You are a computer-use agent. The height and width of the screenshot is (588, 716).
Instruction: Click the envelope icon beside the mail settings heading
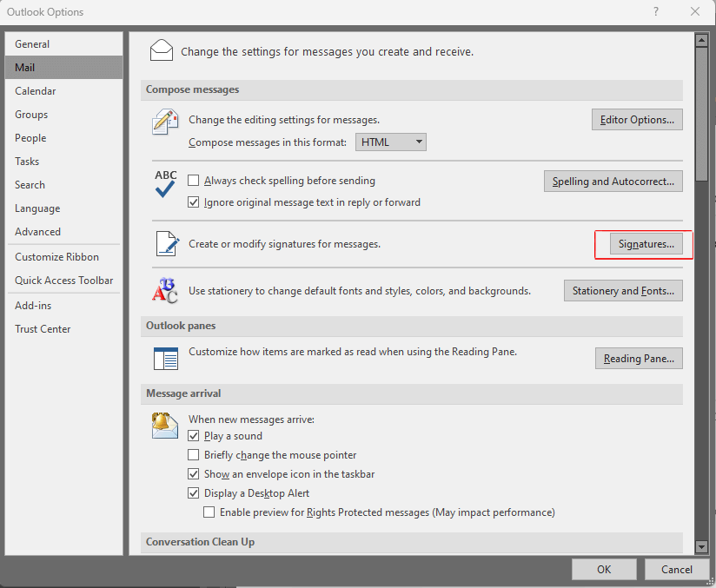162,50
